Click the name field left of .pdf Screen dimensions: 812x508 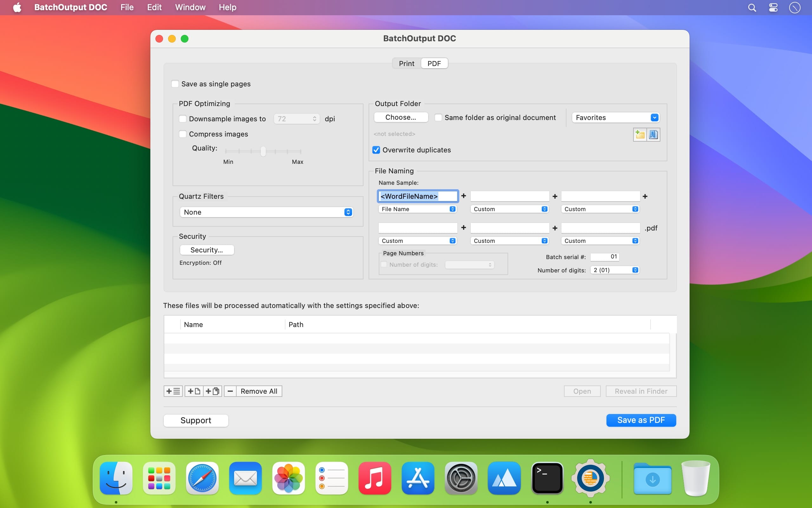click(601, 228)
